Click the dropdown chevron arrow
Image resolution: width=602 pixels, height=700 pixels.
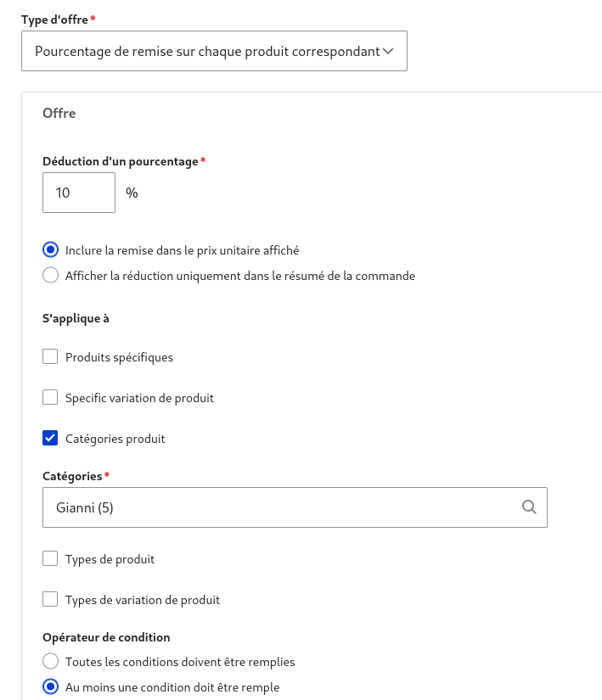click(x=389, y=51)
